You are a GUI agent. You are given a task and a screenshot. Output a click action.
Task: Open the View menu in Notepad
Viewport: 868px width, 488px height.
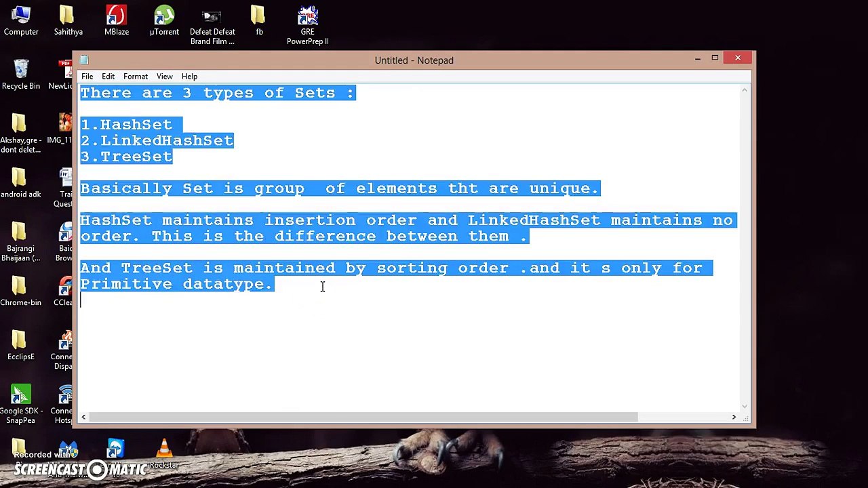164,77
